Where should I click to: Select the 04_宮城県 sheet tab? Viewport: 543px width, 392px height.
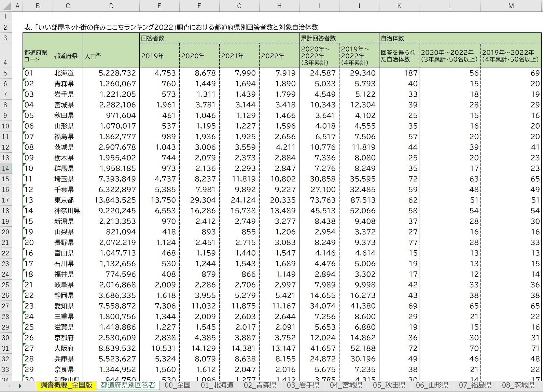click(x=346, y=385)
